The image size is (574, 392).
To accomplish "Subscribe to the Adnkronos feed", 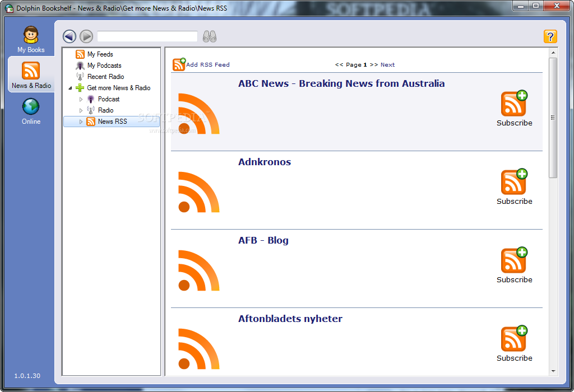I will [x=515, y=187].
